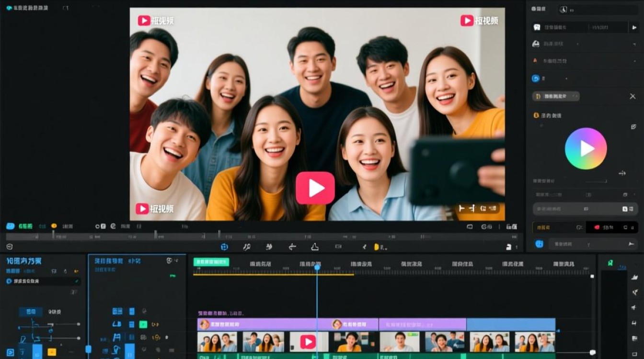The height and width of the screenshot is (359, 644).
Task: Click the blue boxed icon at bottom-left corner
Action: [10, 353]
